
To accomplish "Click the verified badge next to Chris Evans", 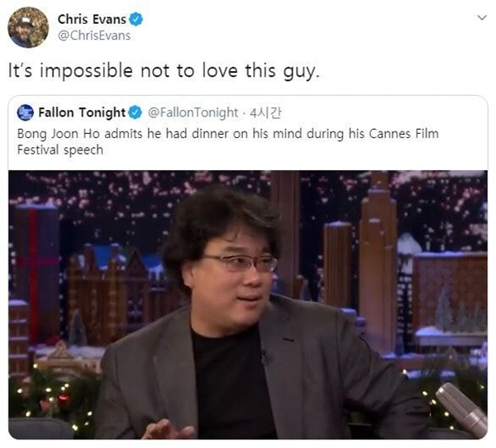I will (136, 19).
